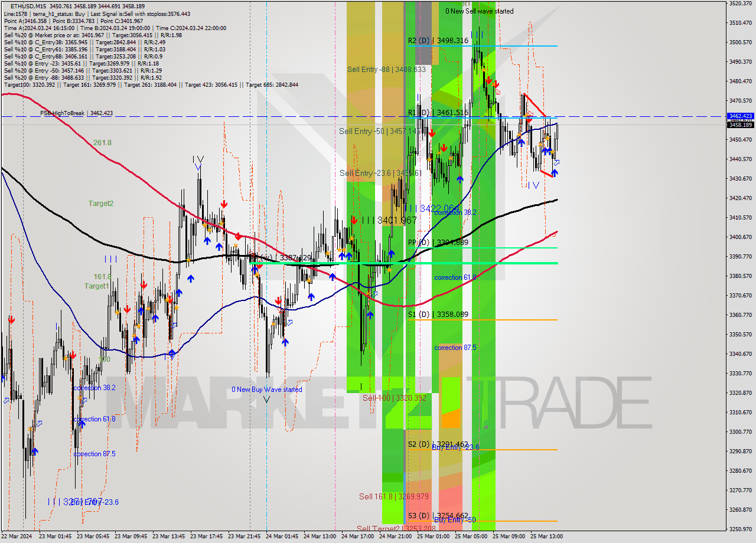756x543 pixels.
Task: Select the Target100: 3320.392 summary line
Action: pos(151,84)
